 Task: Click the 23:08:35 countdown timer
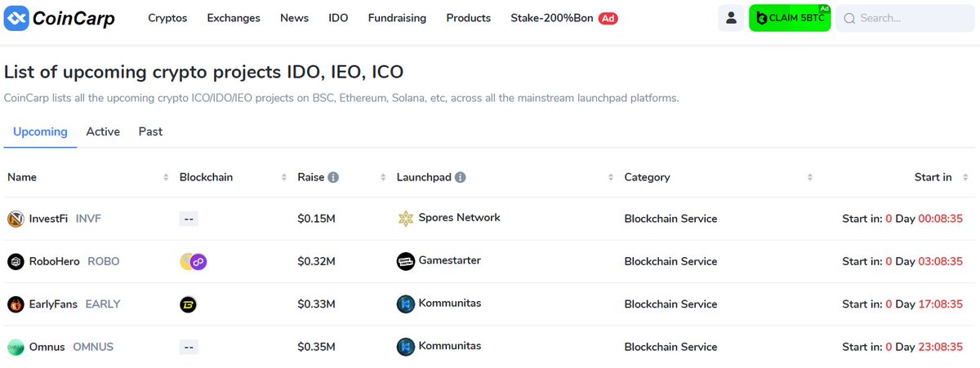(942, 347)
